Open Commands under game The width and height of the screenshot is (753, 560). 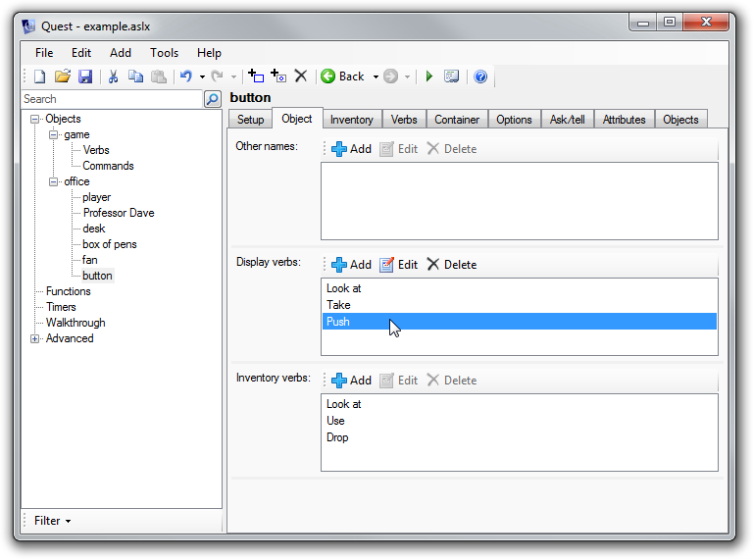point(108,166)
